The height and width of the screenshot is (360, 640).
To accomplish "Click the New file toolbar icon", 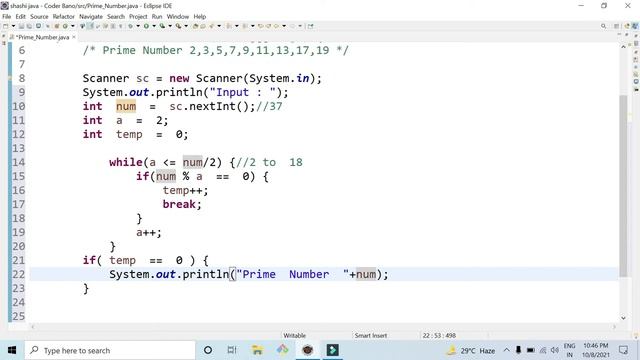I will click(5, 26).
